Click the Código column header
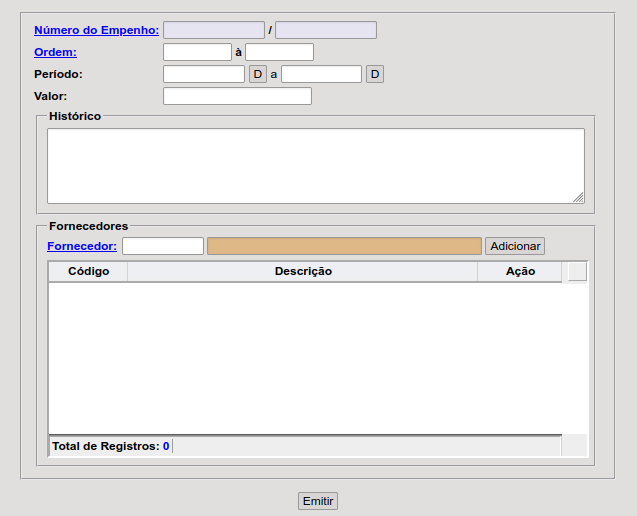The height and width of the screenshot is (516, 637). coord(88,271)
